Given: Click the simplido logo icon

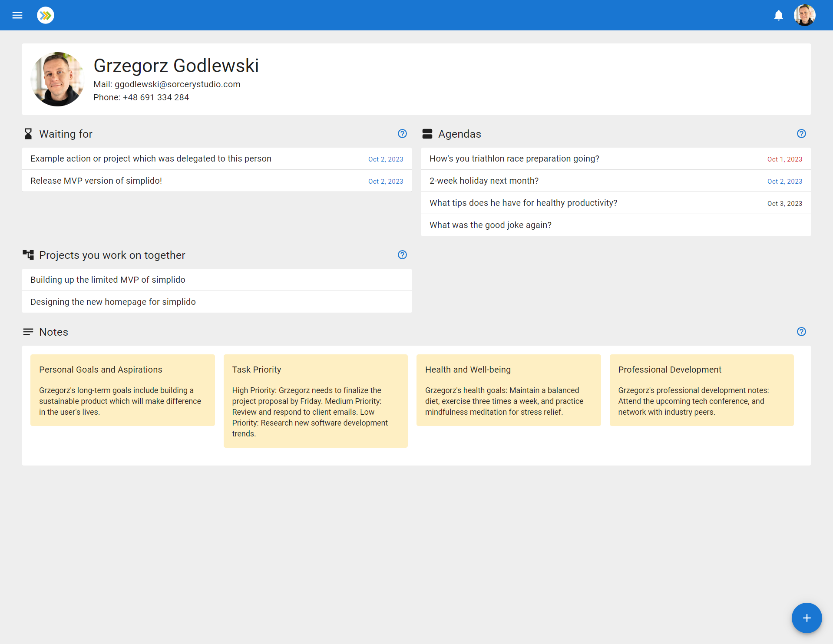Looking at the screenshot, I should click(46, 15).
